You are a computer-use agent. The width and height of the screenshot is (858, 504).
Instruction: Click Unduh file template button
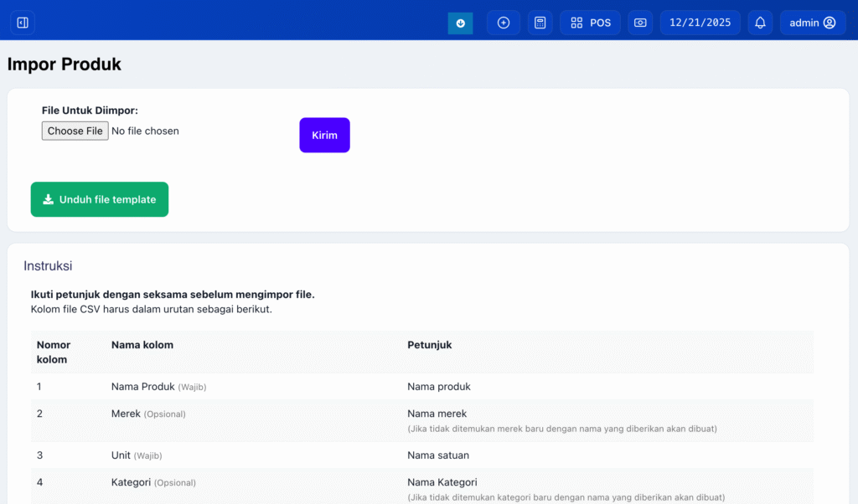(x=100, y=199)
